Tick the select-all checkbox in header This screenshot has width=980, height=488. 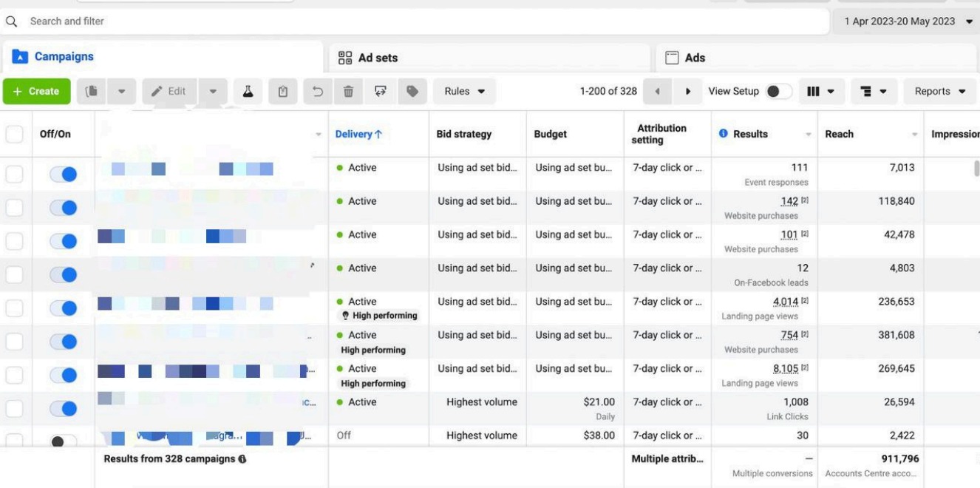coord(14,134)
